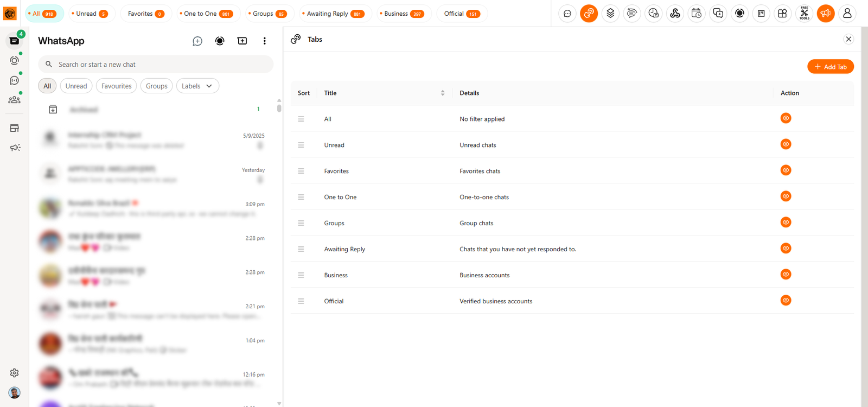Close the Tabs panel

(x=848, y=39)
